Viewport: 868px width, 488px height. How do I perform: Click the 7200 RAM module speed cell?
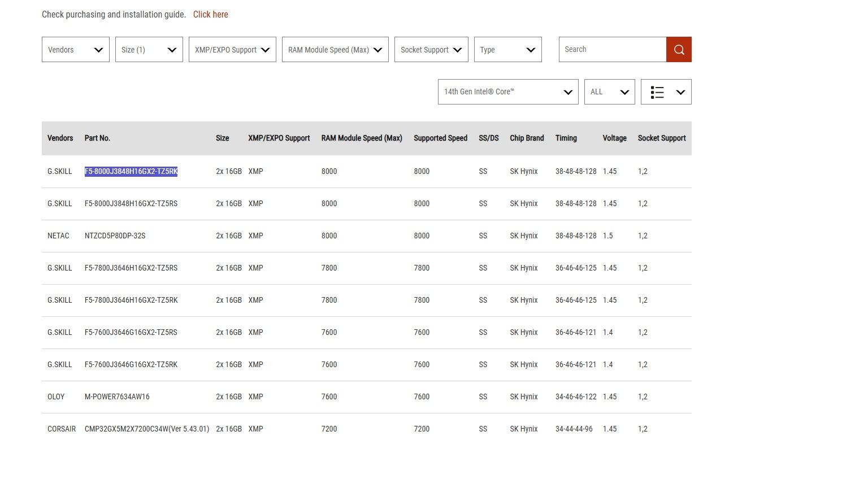329,429
